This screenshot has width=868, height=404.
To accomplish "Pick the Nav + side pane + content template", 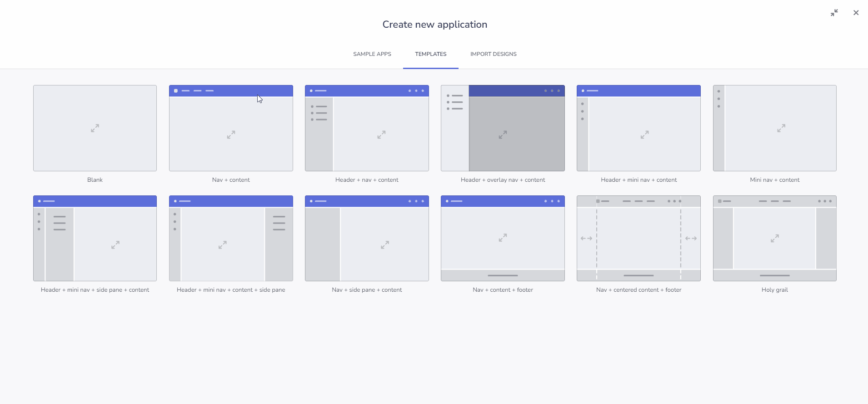I will 366,238.
